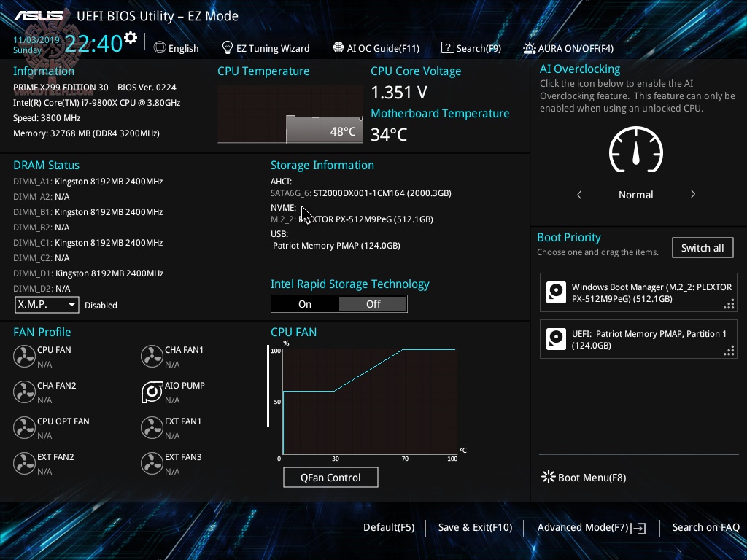
Task: Open the English language menu
Action: (x=177, y=47)
